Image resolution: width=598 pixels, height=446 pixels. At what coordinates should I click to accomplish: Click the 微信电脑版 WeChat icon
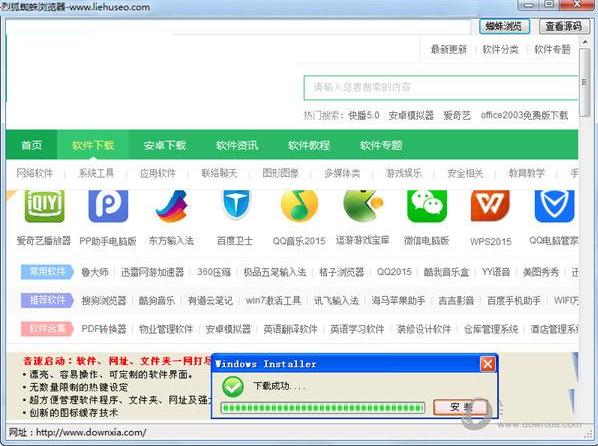click(x=427, y=206)
